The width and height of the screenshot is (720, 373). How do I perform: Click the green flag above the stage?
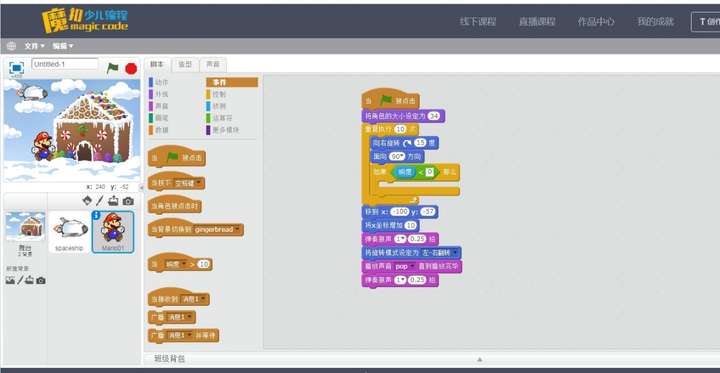click(x=112, y=68)
